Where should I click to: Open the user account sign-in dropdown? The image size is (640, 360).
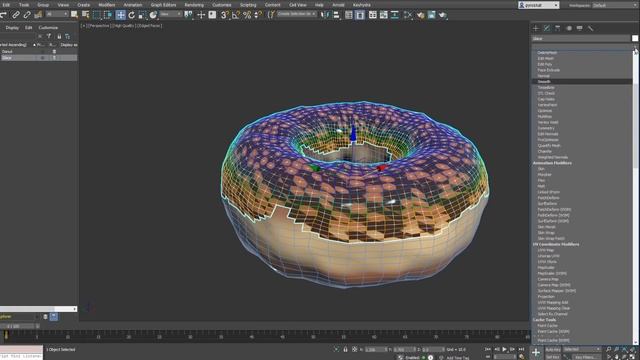[538, 5]
